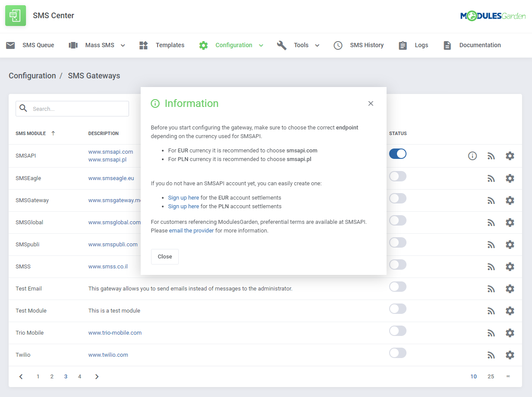Open the Tools wrench icon
532x397 pixels.
click(282, 45)
